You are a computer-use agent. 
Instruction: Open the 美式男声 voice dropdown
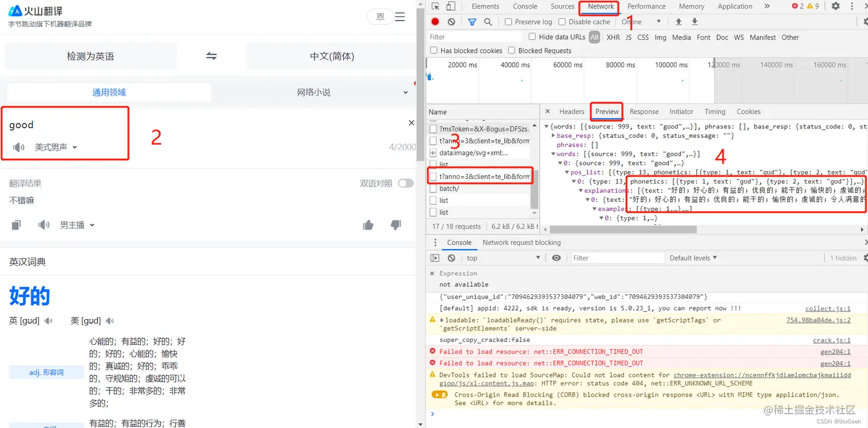(56, 147)
